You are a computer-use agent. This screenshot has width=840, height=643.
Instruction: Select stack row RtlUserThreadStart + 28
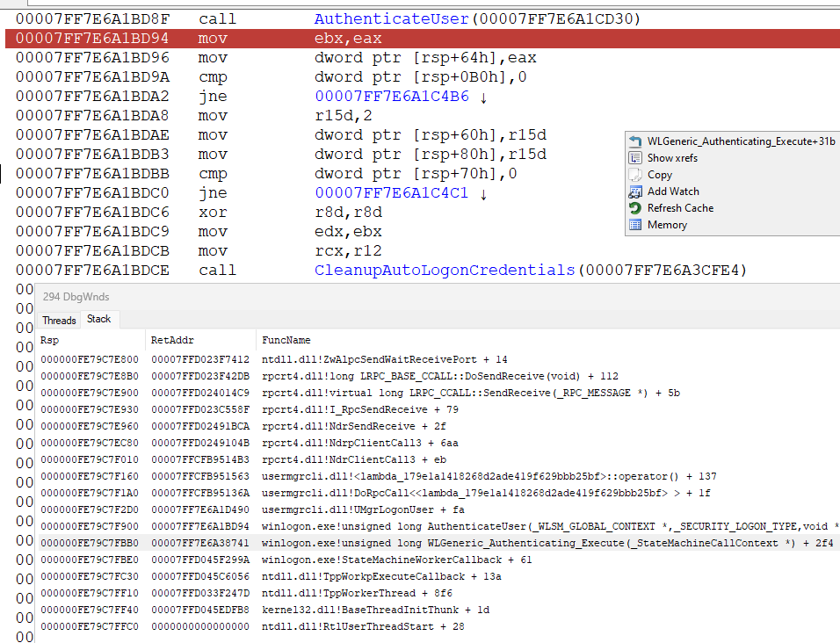pyautogui.click(x=439, y=626)
